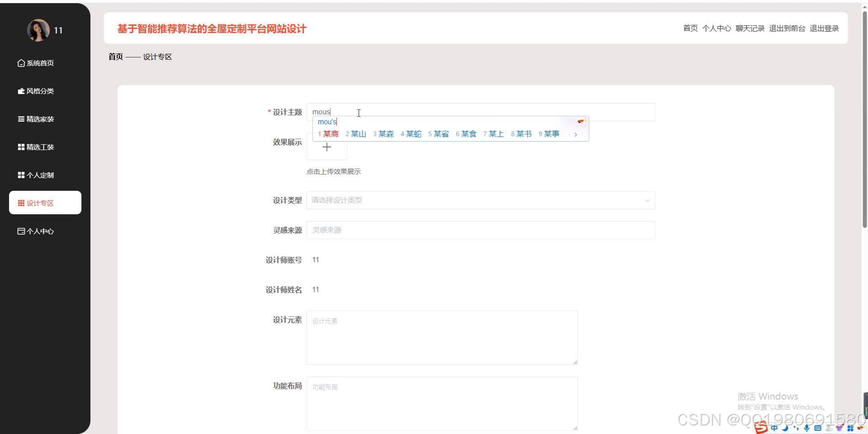Viewport: 868px width, 434px height.
Task: Click 首页 link in top header
Action: pyautogui.click(x=690, y=28)
